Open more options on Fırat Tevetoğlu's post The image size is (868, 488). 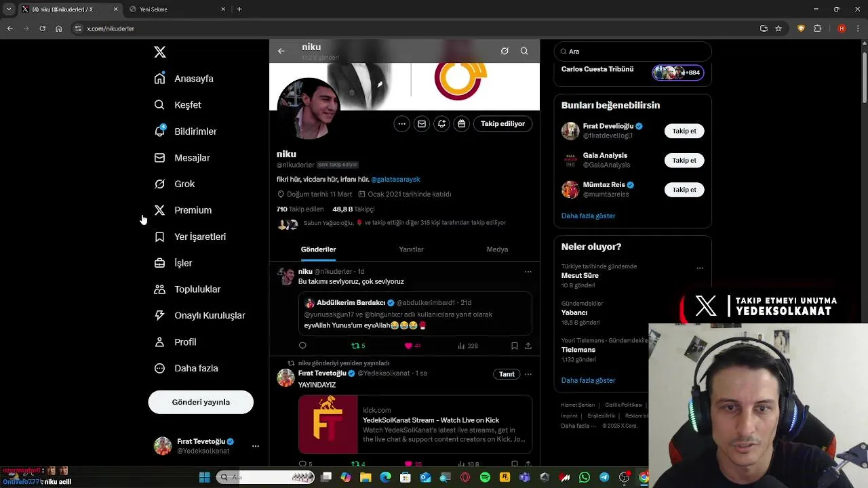click(x=528, y=374)
